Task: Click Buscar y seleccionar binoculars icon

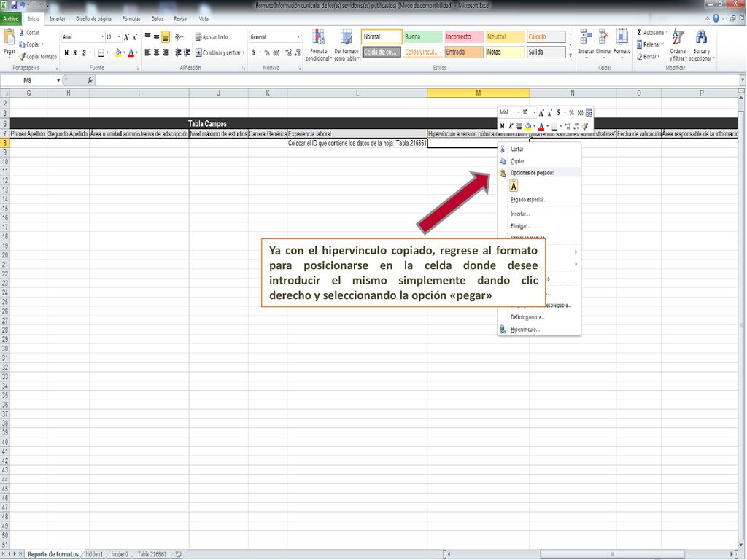Action: (701, 38)
